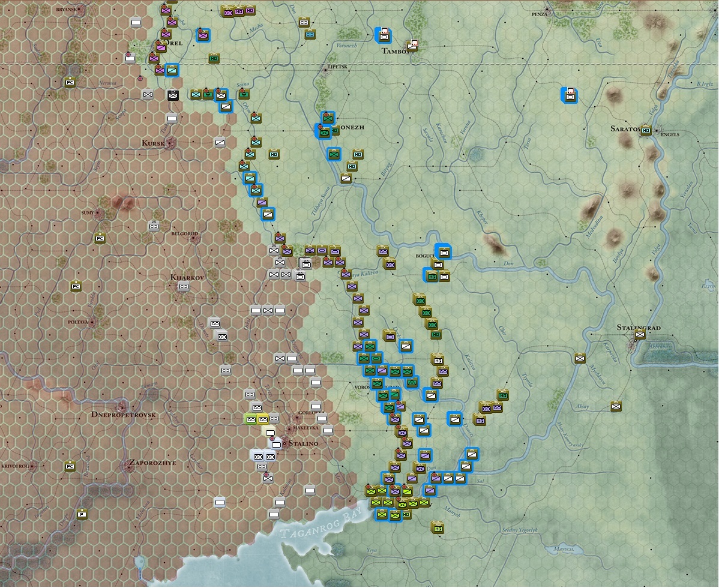The height and width of the screenshot is (588, 719).
Task: Select the highlighted armored unit on the Don at Boguchar
Action: coord(444,252)
